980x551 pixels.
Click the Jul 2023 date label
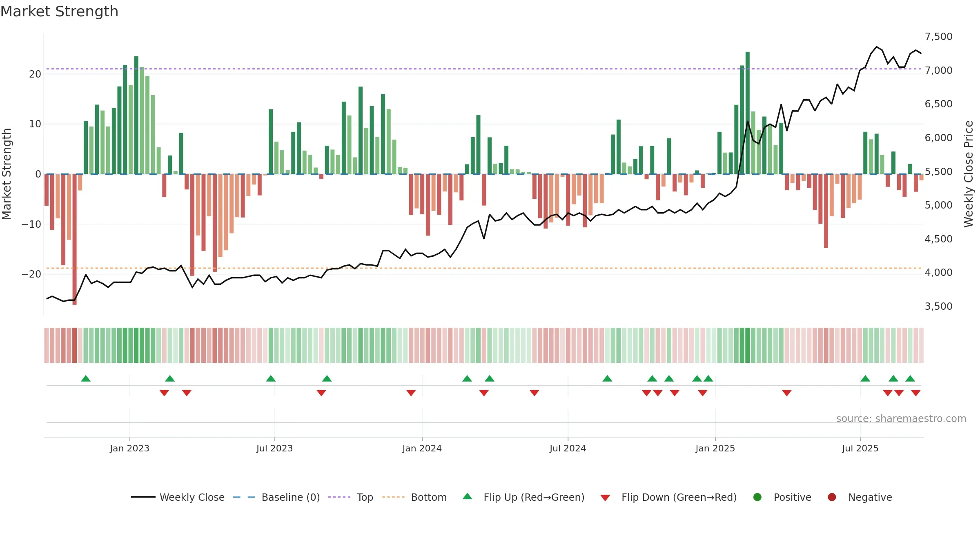pyautogui.click(x=274, y=448)
